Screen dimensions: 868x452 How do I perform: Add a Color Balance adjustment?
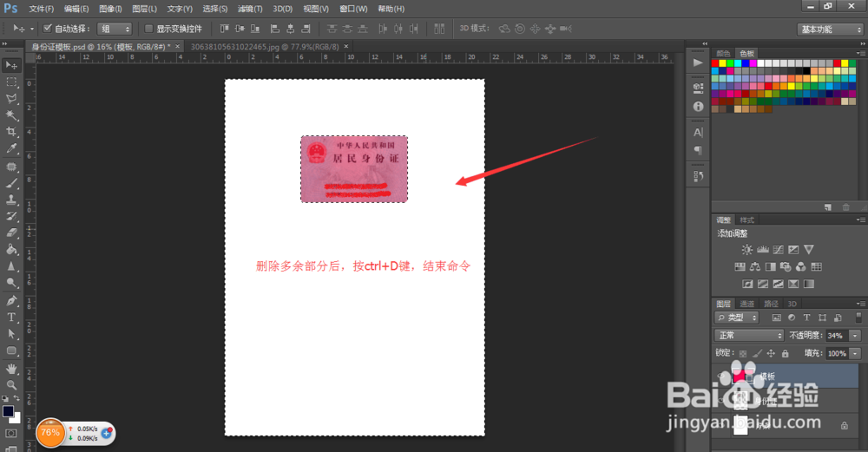(754, 266)
